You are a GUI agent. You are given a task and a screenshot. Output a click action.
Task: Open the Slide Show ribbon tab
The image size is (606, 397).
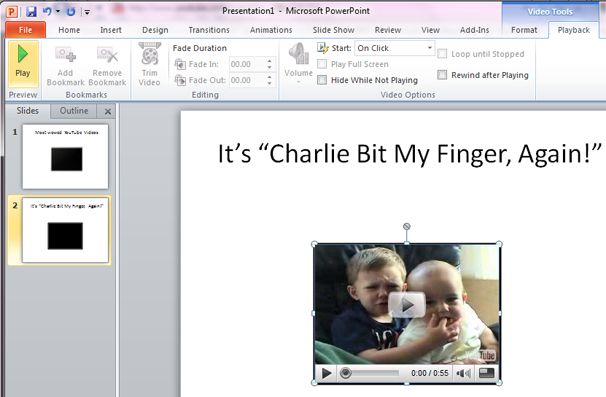[334, 30]
